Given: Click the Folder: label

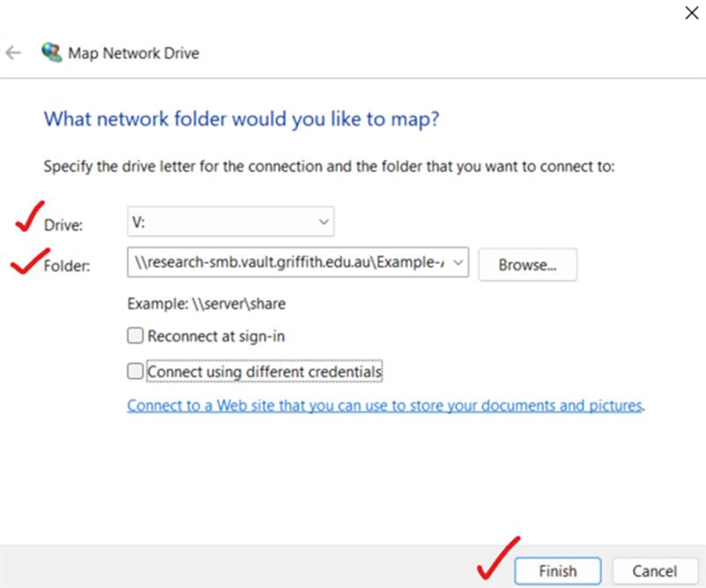Looking at the screenshot, I should point(67,265).
